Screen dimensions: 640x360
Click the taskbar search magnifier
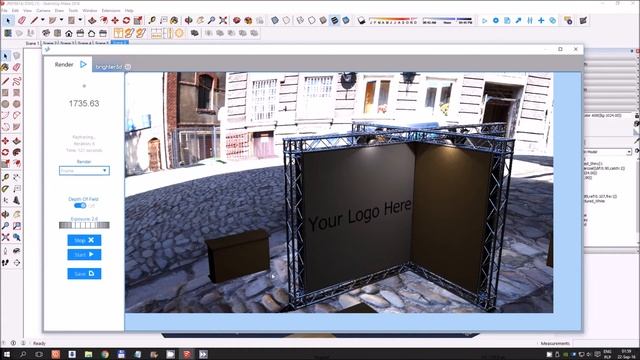(x=23, y=354)
